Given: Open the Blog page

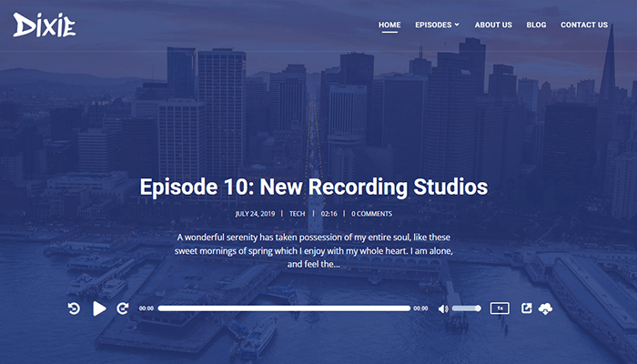Looking at the screenshot, I should 536,25.
